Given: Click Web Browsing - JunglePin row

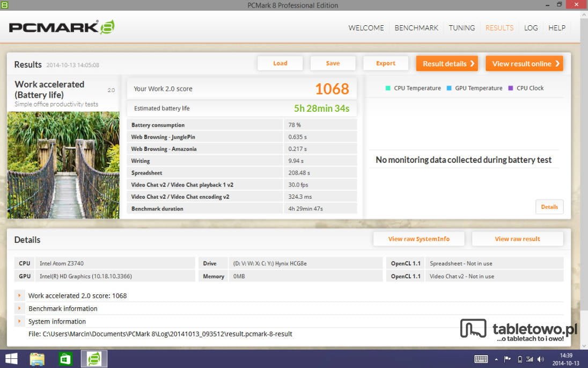Looking at the screenshot, I should tap(242, 136).
